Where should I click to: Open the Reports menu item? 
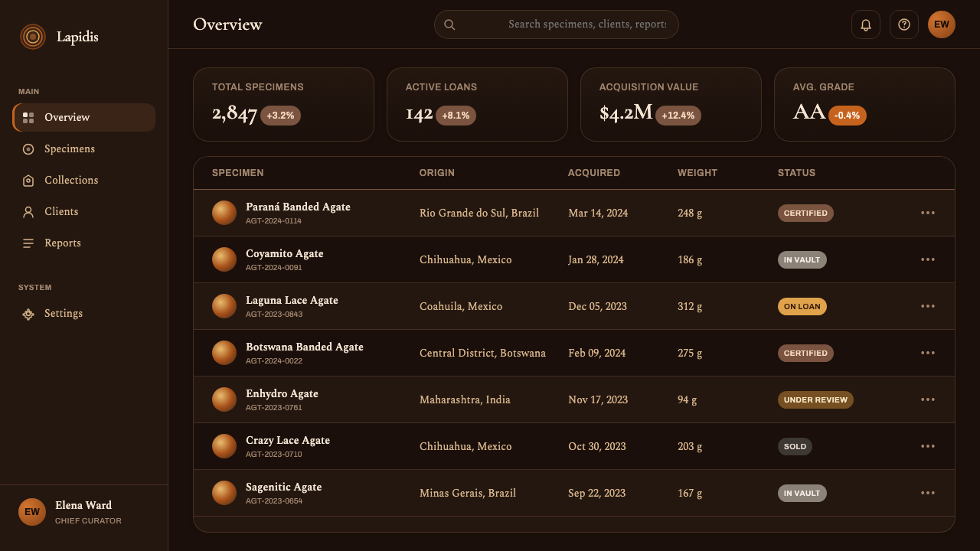(x=84, y=243)
